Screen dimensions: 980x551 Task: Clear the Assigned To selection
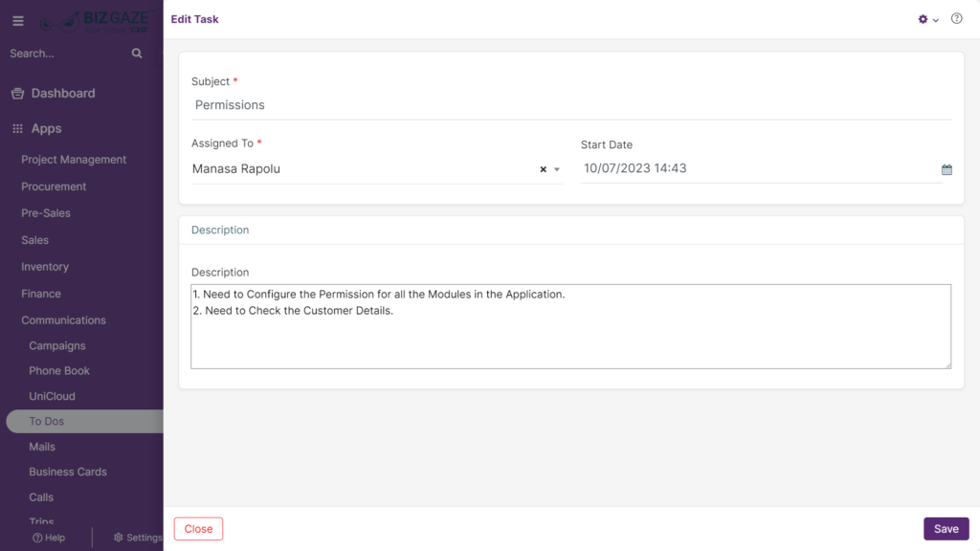(x=544, y=169)
